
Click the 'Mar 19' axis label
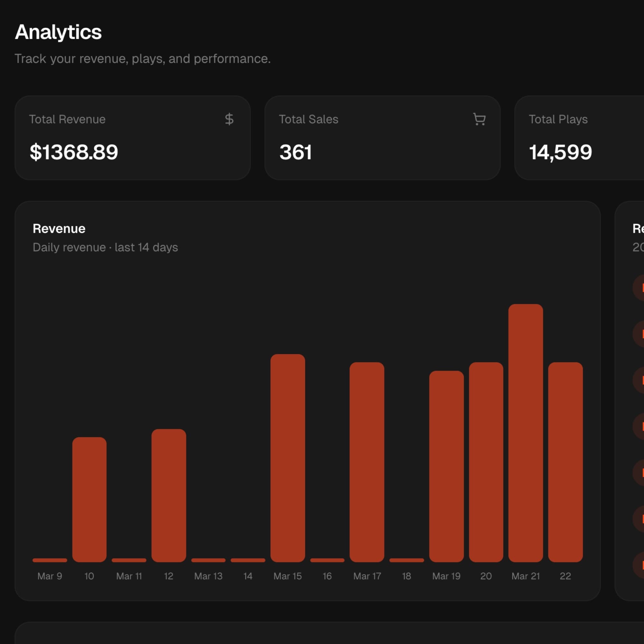pyautogui.click(x=446, y=576)
